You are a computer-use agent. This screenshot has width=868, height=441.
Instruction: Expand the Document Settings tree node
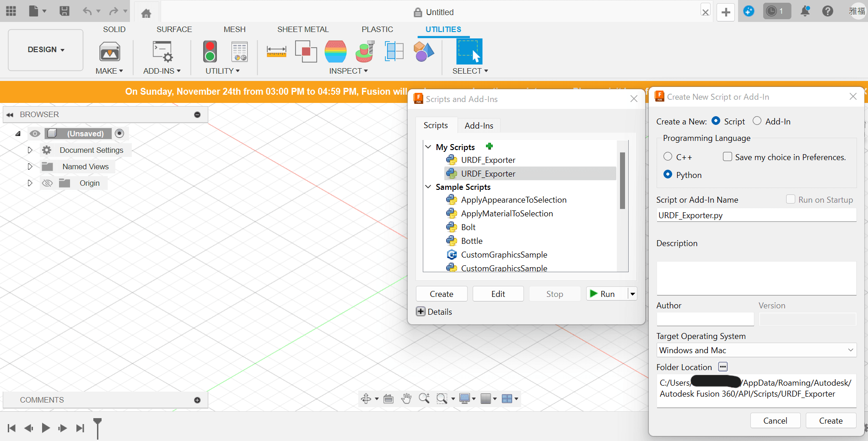30,150
